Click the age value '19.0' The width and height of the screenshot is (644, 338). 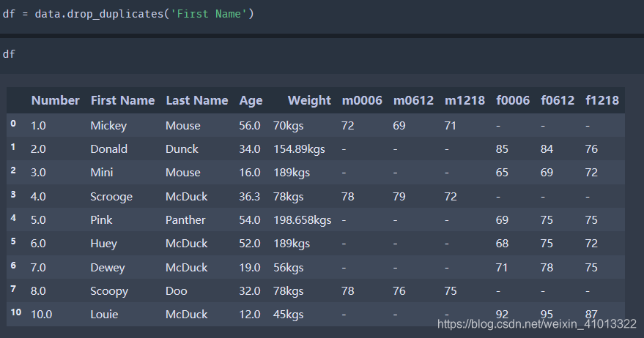pyautogui.click(x=250, y=268)
